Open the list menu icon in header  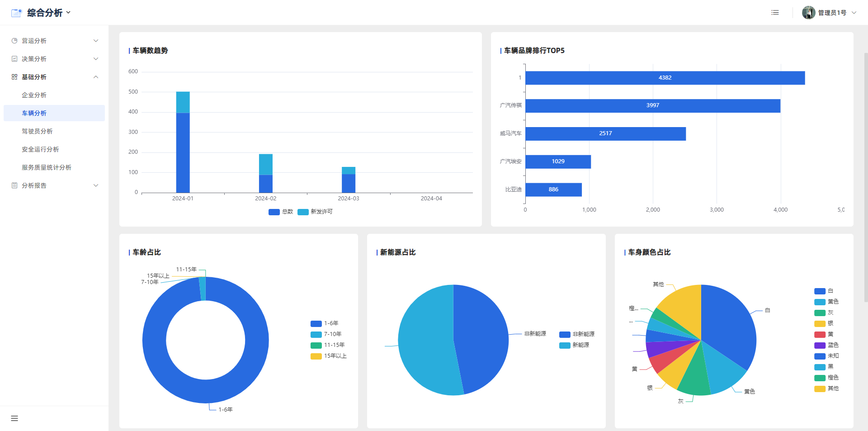click(775, 13)
